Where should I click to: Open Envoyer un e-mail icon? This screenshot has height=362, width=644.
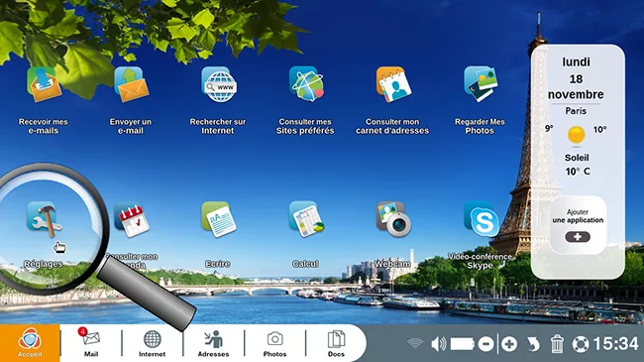click(132, 84)
